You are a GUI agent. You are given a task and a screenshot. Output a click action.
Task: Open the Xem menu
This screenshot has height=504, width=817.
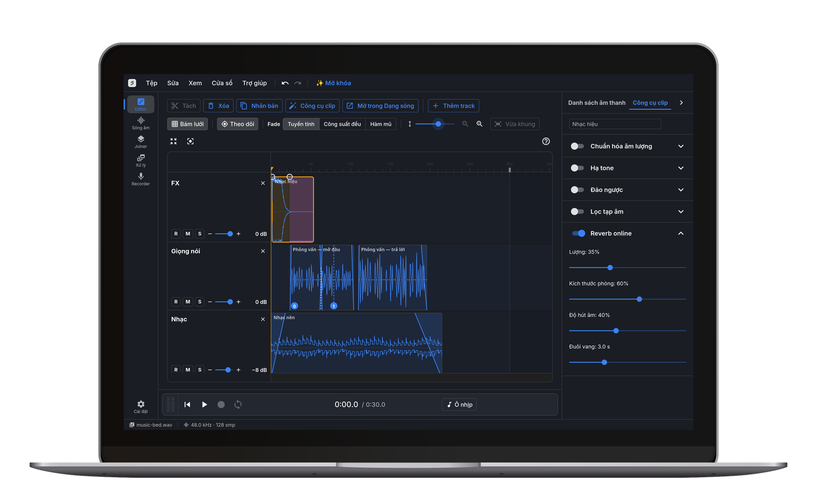tap(195, 83)
